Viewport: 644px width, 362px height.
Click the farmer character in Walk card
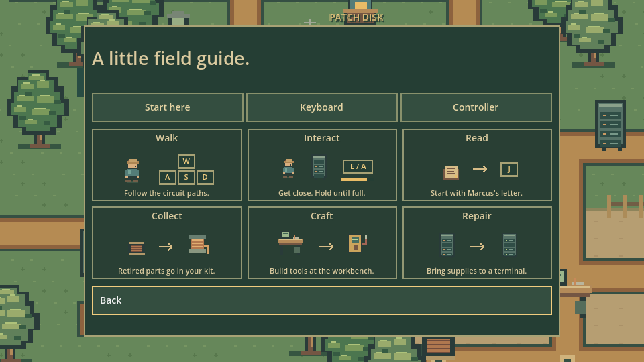[x=132, y=170]
